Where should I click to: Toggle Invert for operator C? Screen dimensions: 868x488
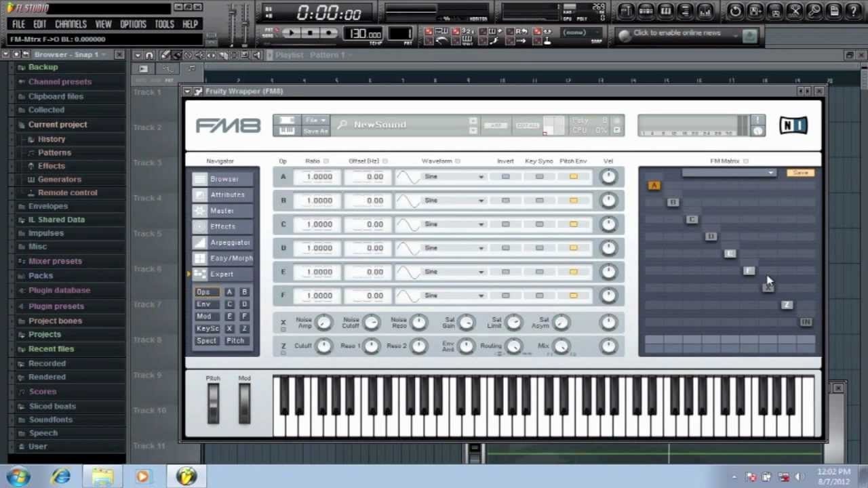pos(505,224)
